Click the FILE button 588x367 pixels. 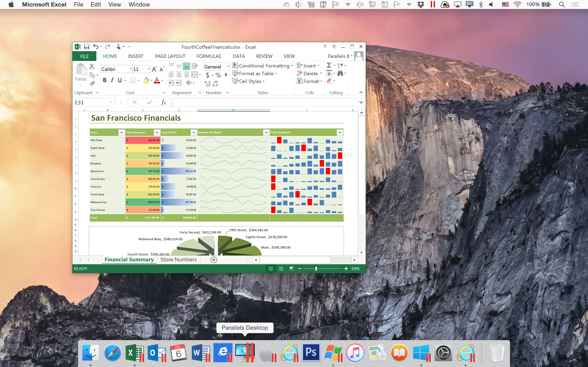(x=84, y=56)
